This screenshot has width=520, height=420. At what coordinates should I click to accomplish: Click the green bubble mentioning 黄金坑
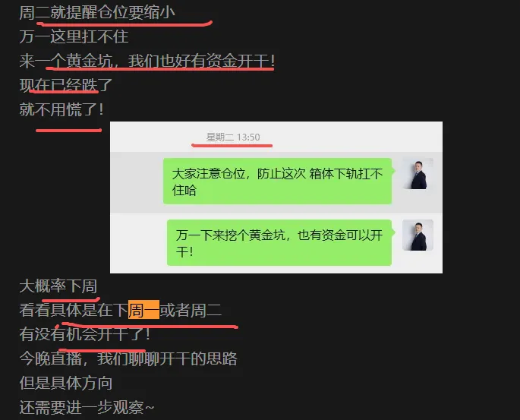click(279, 242)
